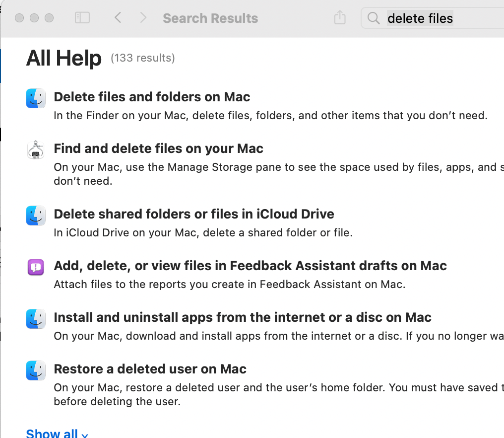
Task: Go forward with the right chevron
Action: tap(143, 18)
